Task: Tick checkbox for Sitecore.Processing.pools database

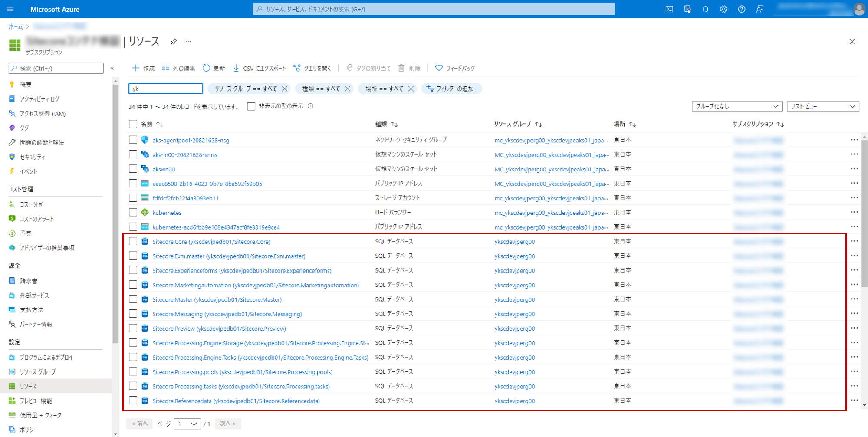Action: click(133, 371)
